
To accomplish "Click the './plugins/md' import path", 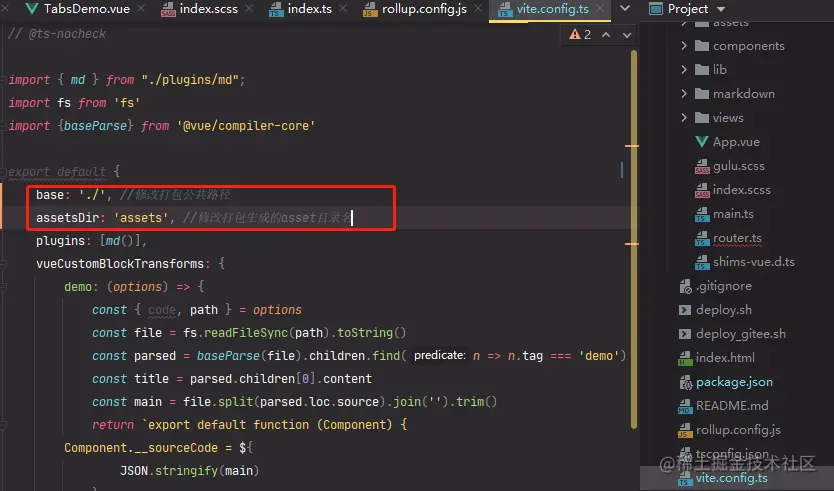I will tap(190, 80).
